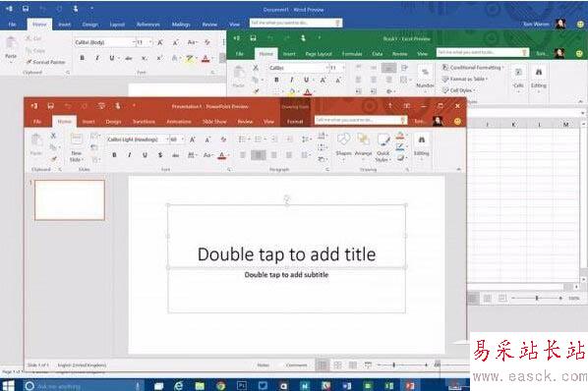
Task: Click Underline in the PowerPoint ribbon
Action: click(x=145, y=154)
